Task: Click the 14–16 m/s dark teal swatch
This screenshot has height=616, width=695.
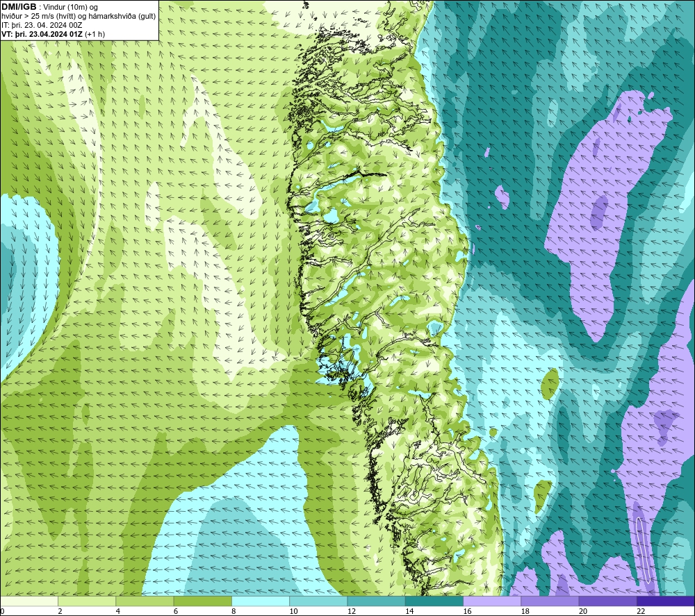Action: pos(434,601)
